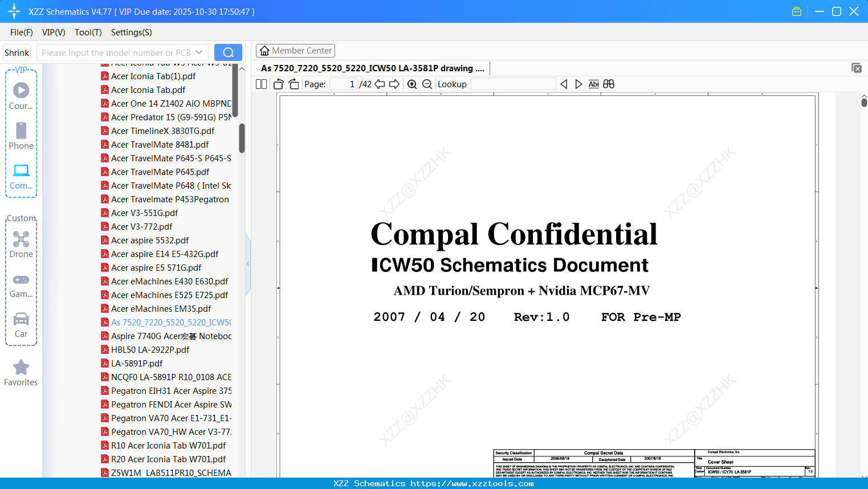Open the model number dropdown arrow
Screen dimensions: 868x489
point(199,52)
